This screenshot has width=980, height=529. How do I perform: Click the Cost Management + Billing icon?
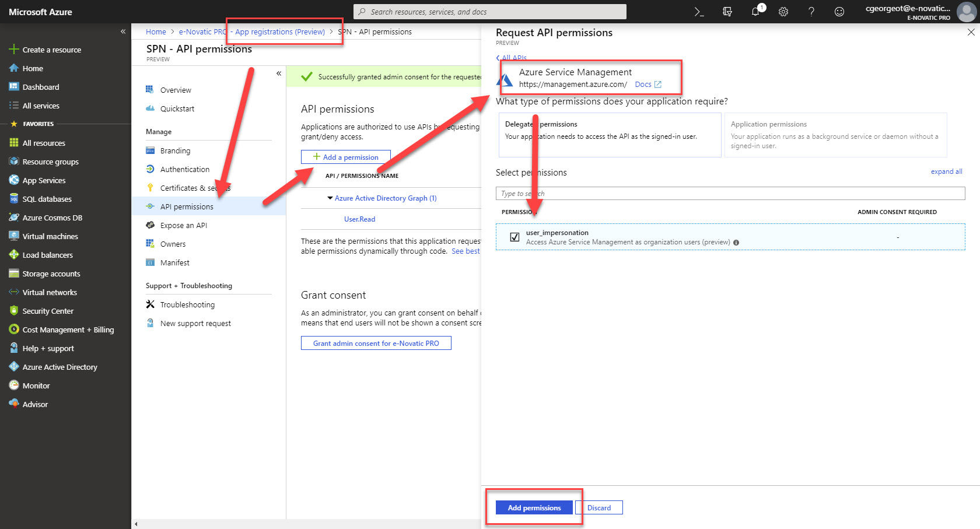coord(14,330)
